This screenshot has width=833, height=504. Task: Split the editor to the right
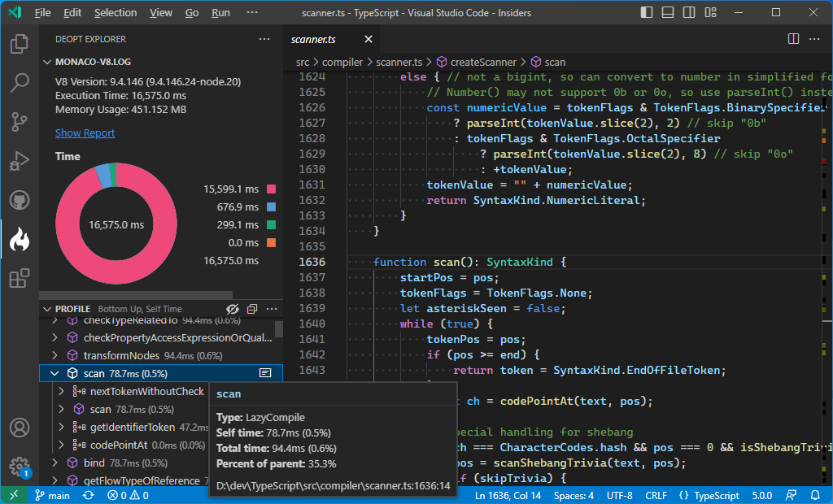793,39
